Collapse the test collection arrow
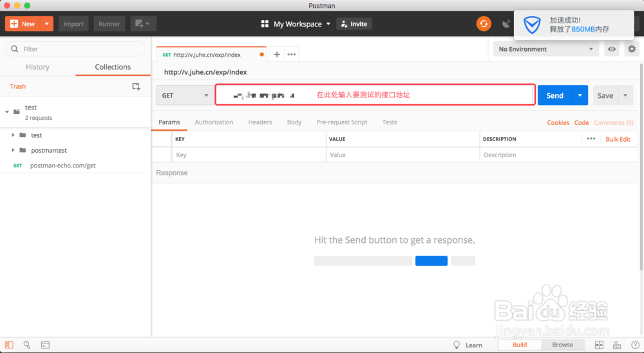Viewport: 644px width, 353px height. click(7, 112)
